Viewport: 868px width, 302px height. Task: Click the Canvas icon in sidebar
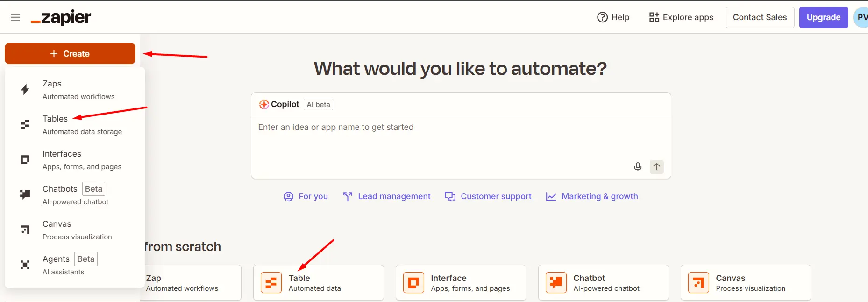[x=25, y=230]
